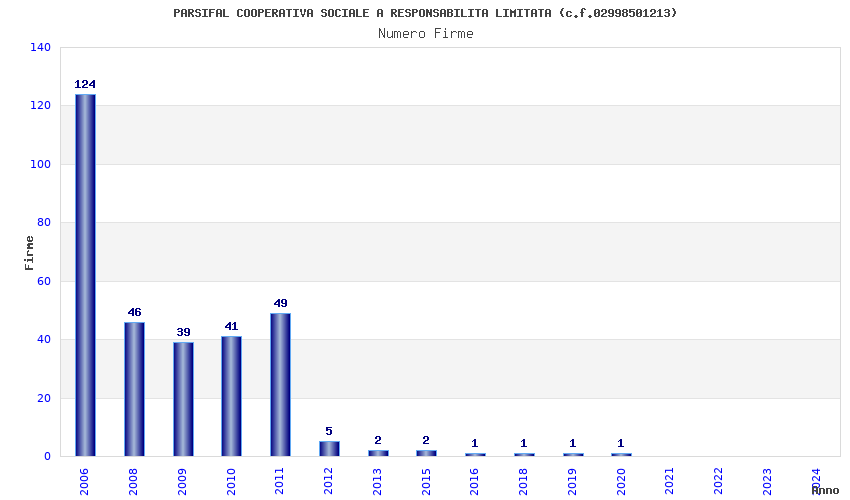This screenshot has width=850, height=500.
Task: Click the data label 46
Action: tap(134, 312)
